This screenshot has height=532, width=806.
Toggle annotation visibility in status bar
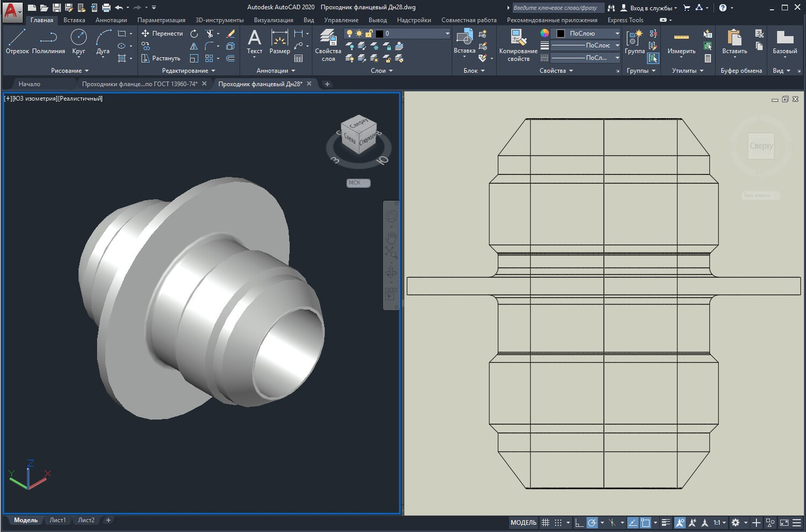coord(680,522)
